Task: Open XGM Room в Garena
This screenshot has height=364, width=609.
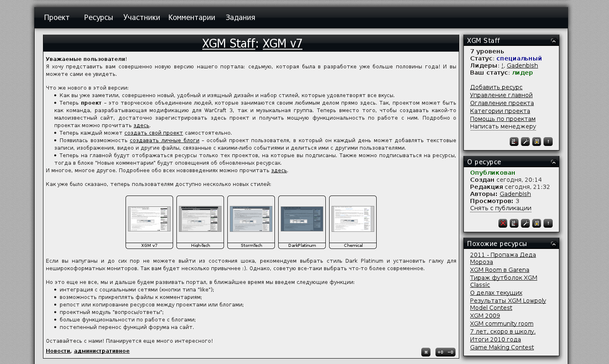Action: pyautogui.click(x=500, y=270)
